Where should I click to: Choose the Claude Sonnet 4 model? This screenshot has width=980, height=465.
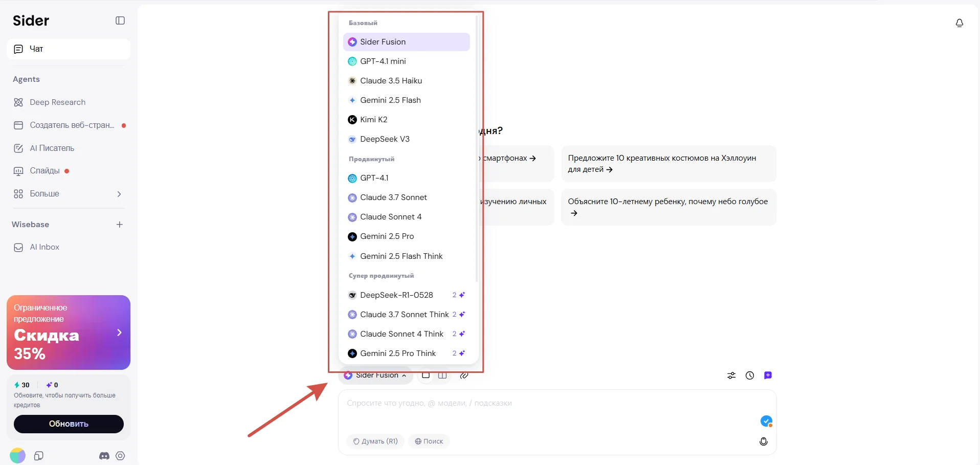pyautogui.click(x=407, y=217)
